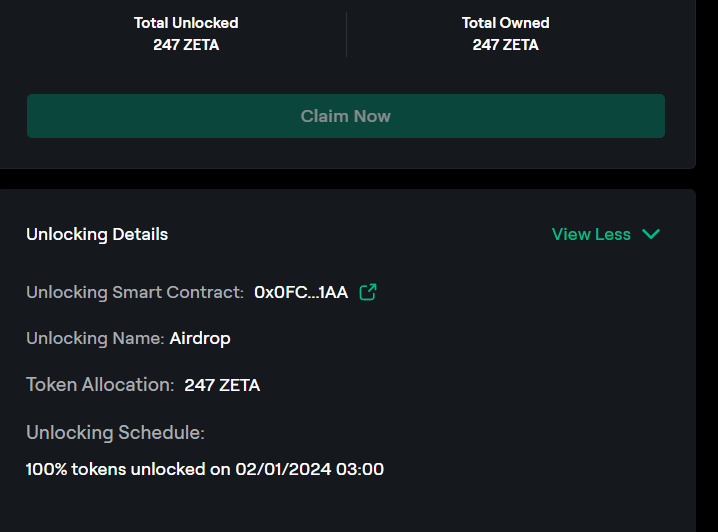Click the Total Unlocked label
Image resolution: width=718 pixels, height=532 pixels.
point(186,22)
